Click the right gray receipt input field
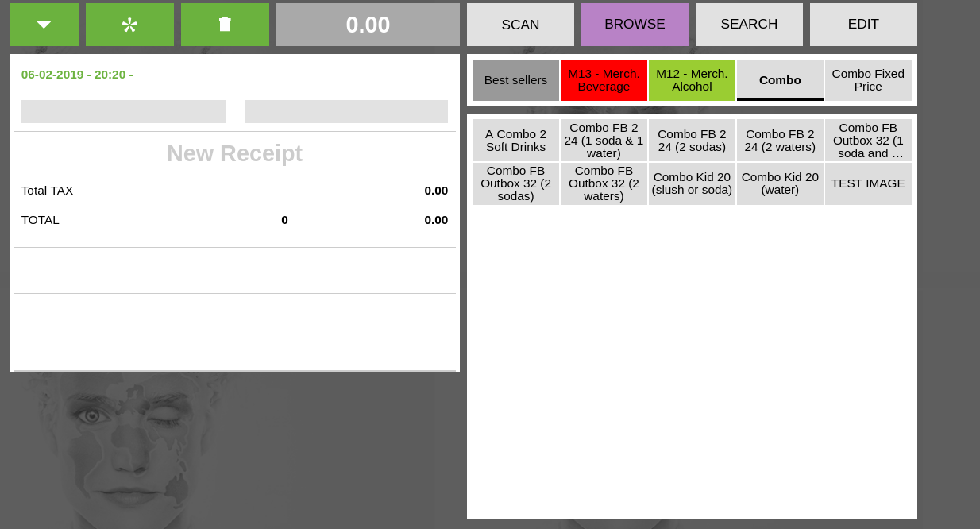 click(346, 112)
